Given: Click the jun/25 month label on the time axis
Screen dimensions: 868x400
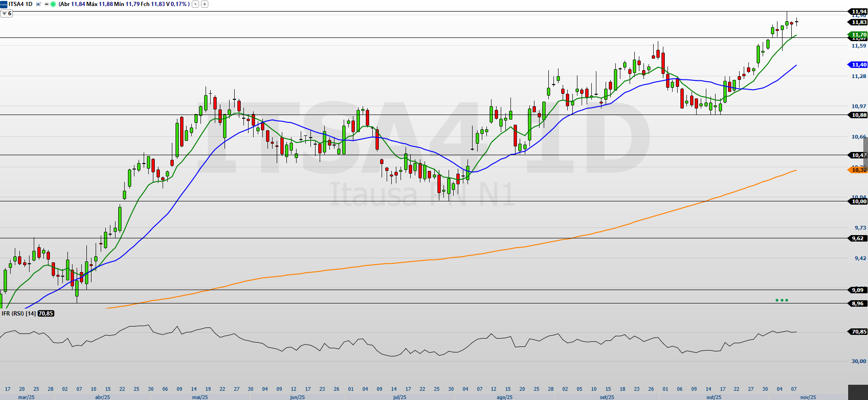Looking at the screenshot, I should click(297, 397).
